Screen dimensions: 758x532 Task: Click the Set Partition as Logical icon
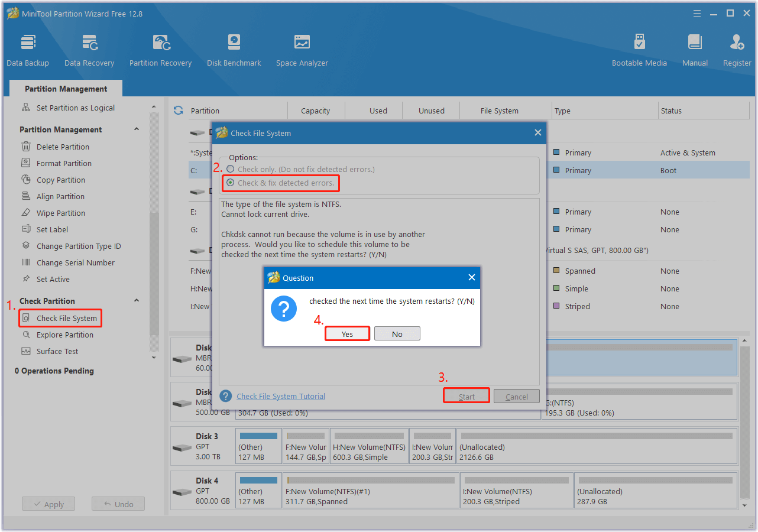tap(26, 108)
